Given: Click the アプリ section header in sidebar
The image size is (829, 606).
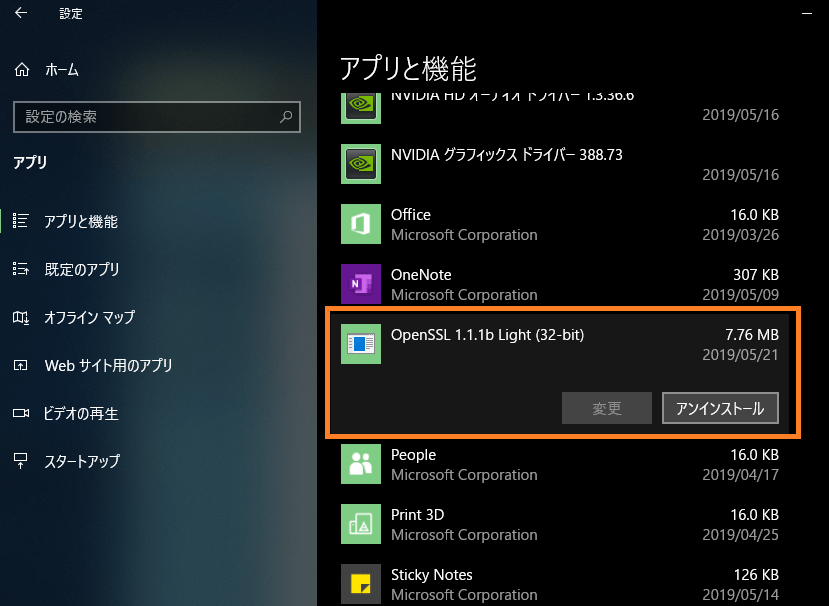Looking at the screenshot, I should [30, 162].
